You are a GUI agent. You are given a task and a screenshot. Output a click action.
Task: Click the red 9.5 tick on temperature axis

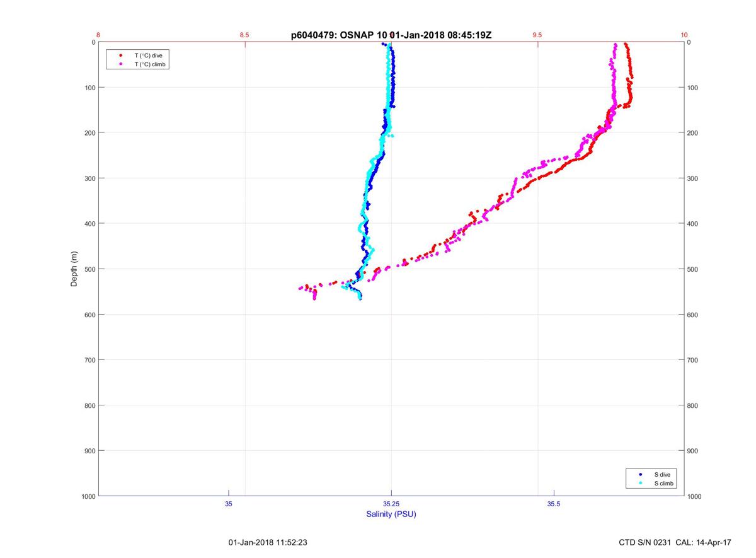(x=537, y=35)
